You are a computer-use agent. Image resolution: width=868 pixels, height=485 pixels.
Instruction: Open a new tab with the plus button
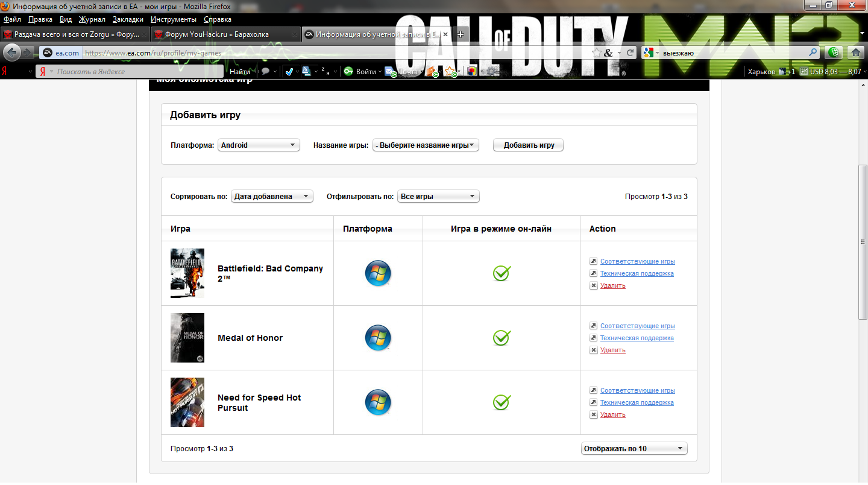(x=461, y=34)
